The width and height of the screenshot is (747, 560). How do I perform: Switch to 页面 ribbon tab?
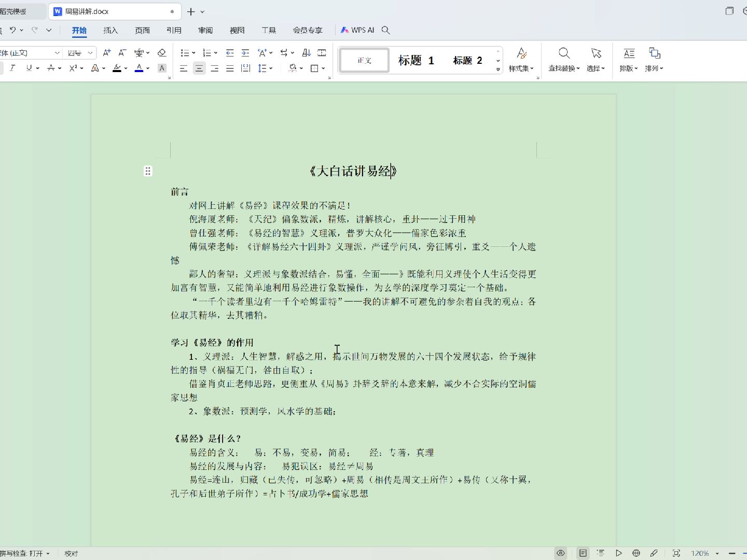(142, 30)
